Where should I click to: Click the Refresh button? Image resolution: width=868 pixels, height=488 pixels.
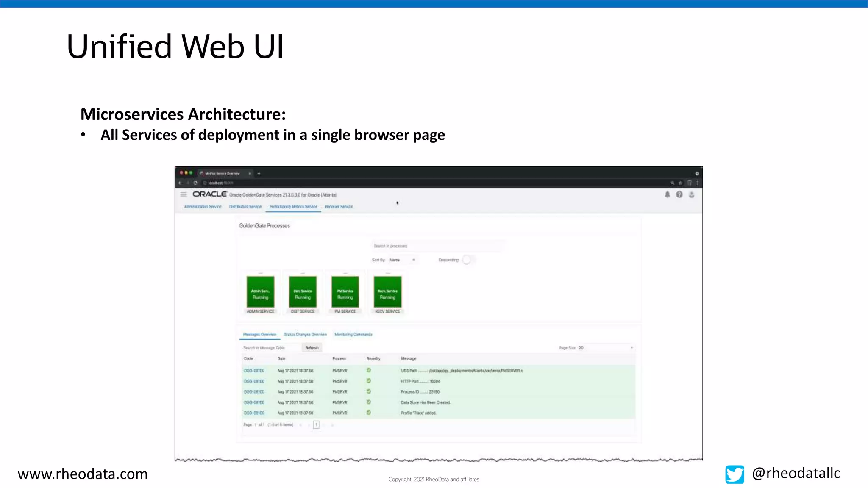pos(312,348)
